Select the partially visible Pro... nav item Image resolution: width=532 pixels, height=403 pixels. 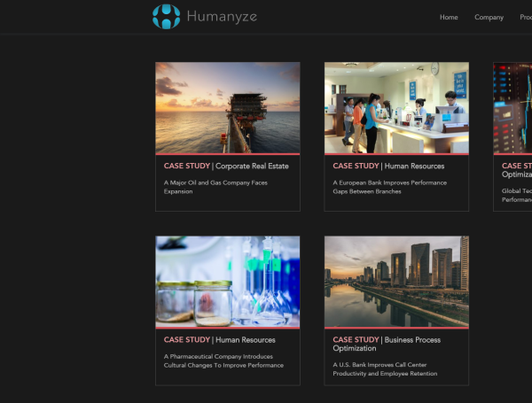point(526,17)
